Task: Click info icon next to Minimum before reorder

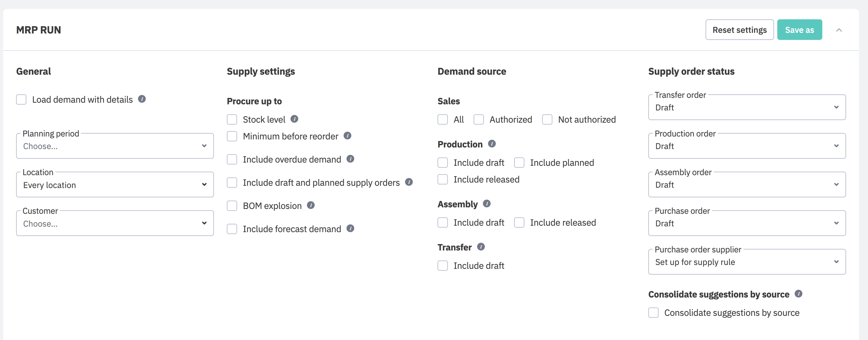Action: [347, 136]
